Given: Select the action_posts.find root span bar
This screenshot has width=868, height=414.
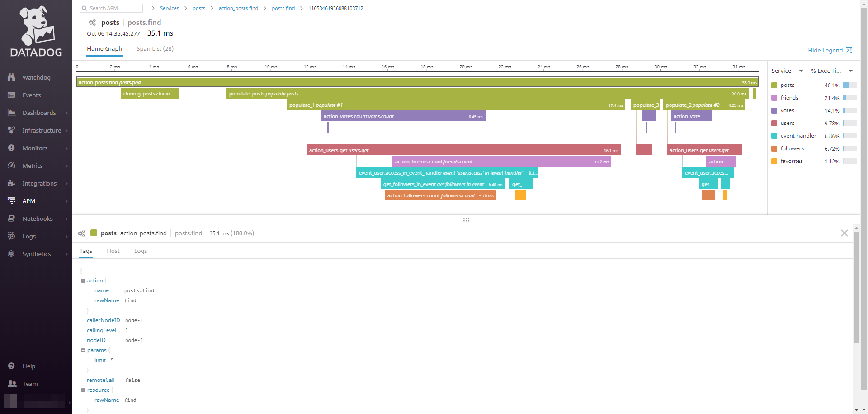Looking at the screenshot, I should coord(417,82).
